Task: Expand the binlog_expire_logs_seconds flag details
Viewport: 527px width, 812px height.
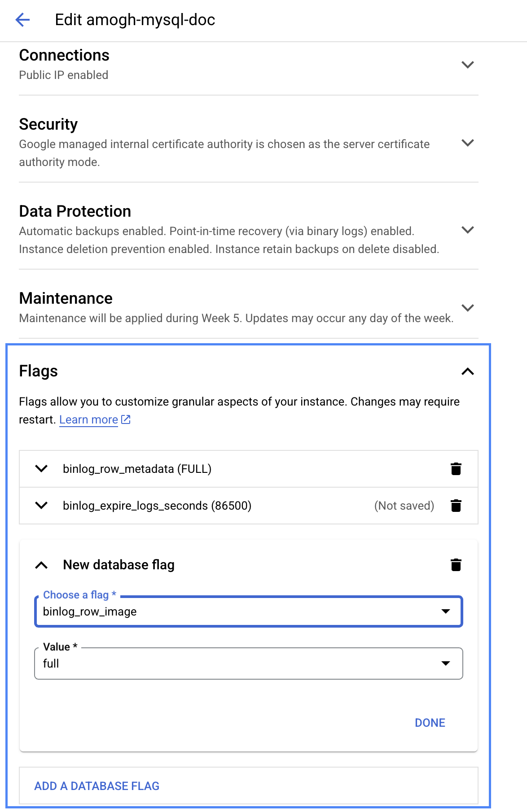Action: 42,506
